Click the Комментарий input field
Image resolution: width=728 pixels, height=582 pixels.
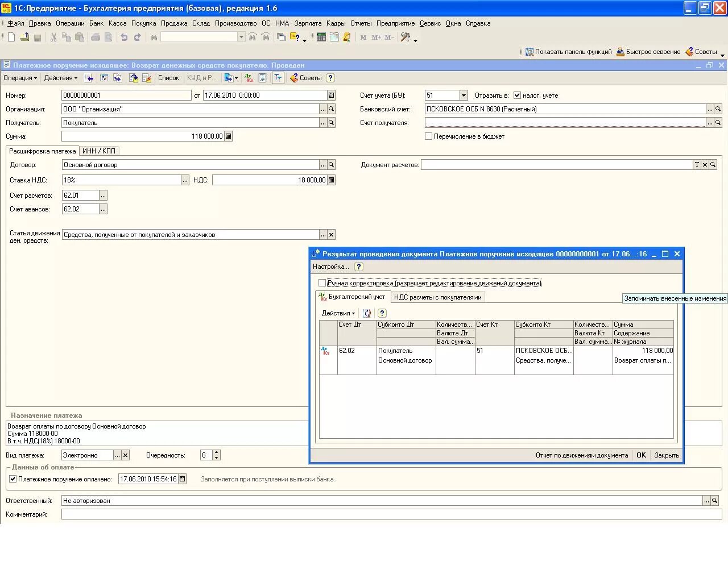pyautogui.click(x=391, y=514)
